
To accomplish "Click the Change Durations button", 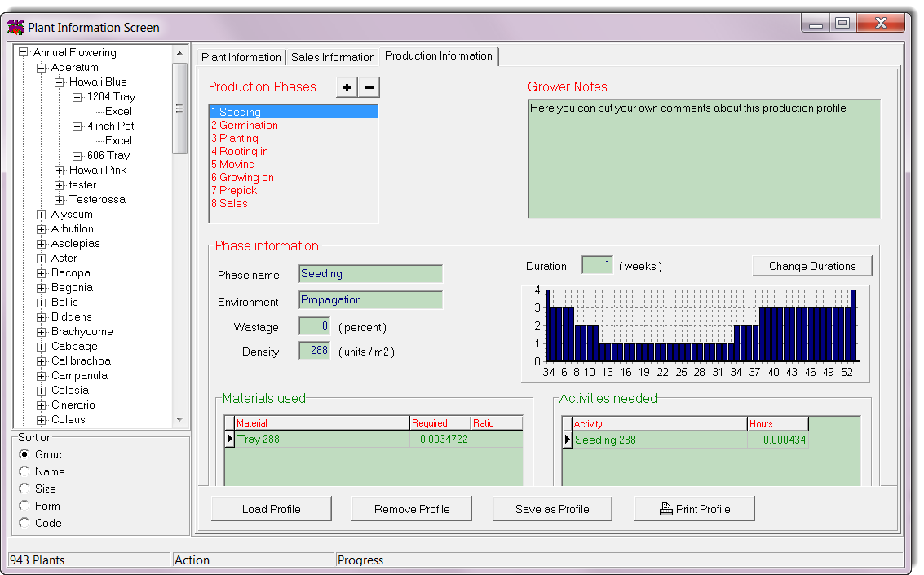I will pyautogui.click(x=811, y=266).
